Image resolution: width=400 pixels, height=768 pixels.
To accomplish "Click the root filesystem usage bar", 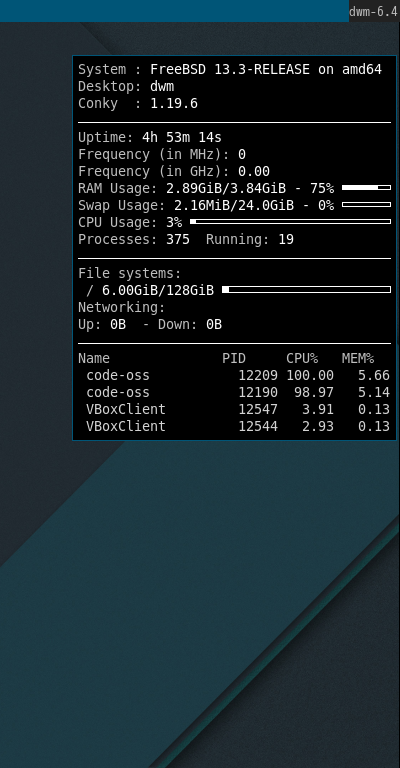I will pos(306,289).
